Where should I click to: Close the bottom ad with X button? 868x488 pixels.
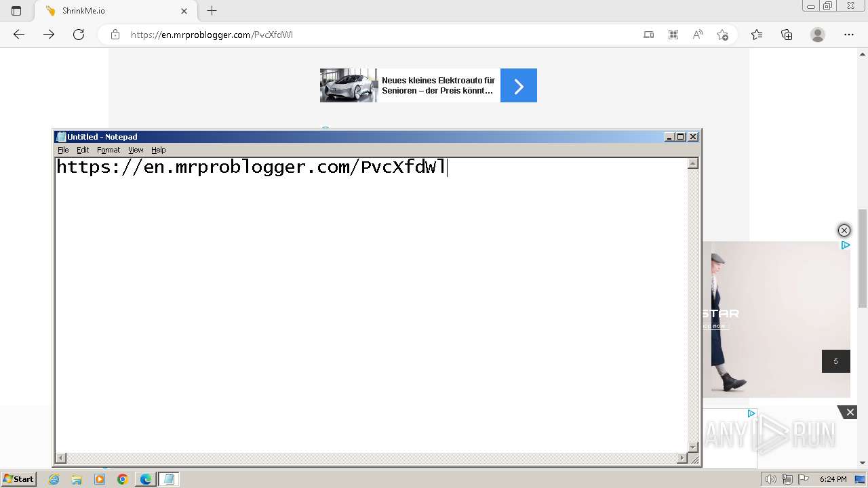[x=850, y=412]
